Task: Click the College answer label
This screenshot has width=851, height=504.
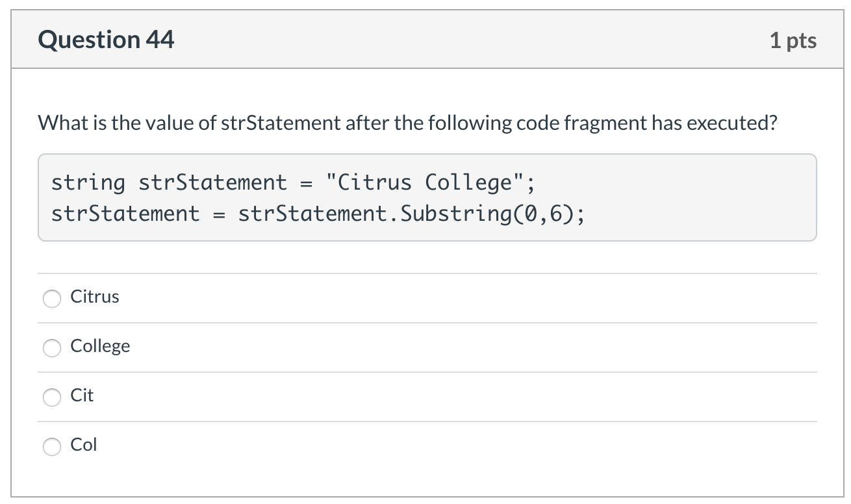Action: point(100,346)
